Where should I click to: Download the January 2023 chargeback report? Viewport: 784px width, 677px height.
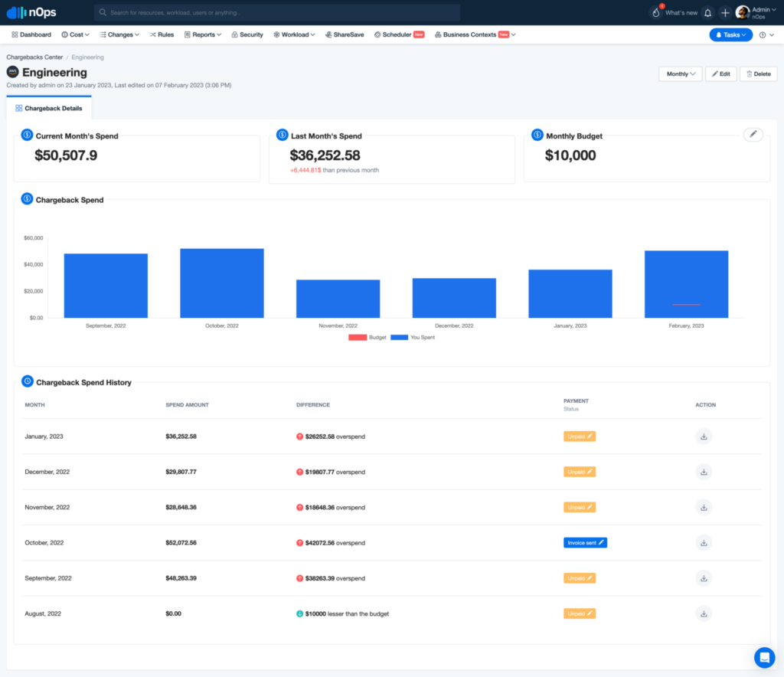(704, 436)
